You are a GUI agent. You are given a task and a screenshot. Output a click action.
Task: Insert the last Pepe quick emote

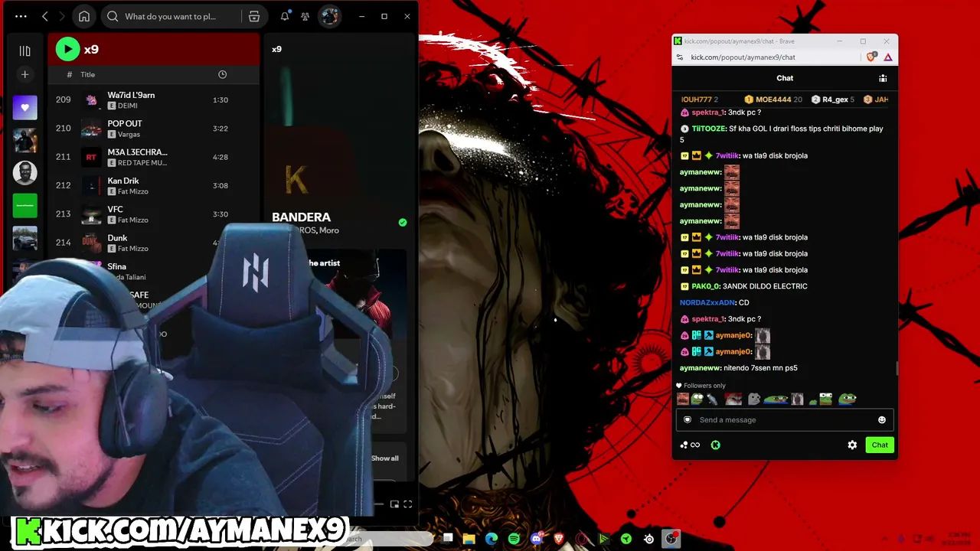tap(847, 399)
